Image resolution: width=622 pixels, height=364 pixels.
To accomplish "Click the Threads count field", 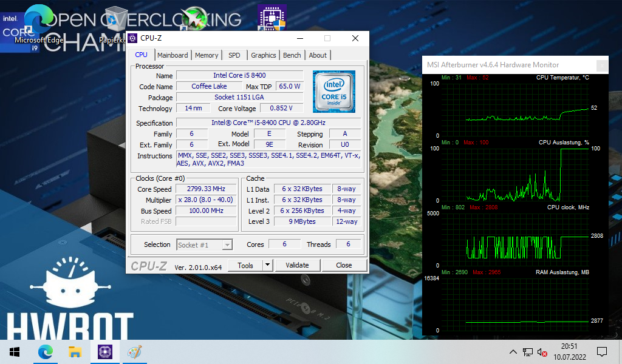I will coord(348,244).
